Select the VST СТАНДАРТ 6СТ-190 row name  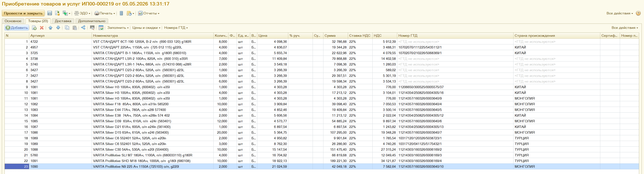click(x=152, y=42)
